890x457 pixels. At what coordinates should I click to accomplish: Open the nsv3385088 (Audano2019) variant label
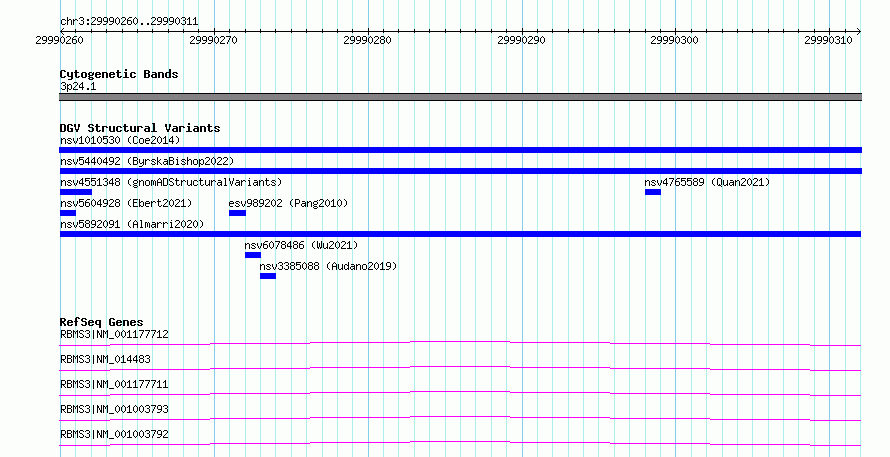click(x=328, y=266)
